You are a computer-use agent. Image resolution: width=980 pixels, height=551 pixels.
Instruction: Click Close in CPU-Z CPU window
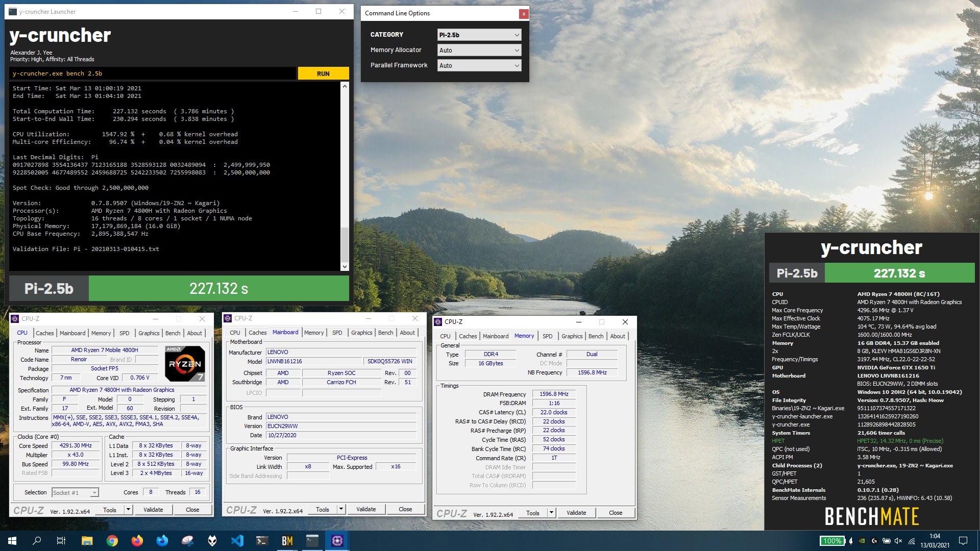pos(192,510)
